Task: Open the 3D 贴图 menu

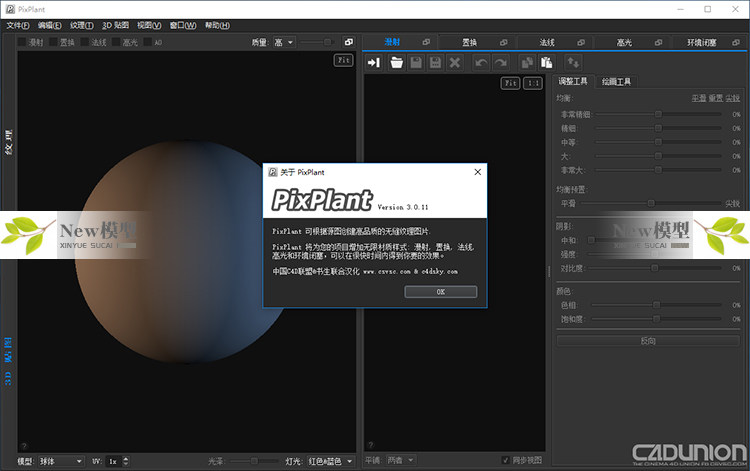Action: (115, 25)
